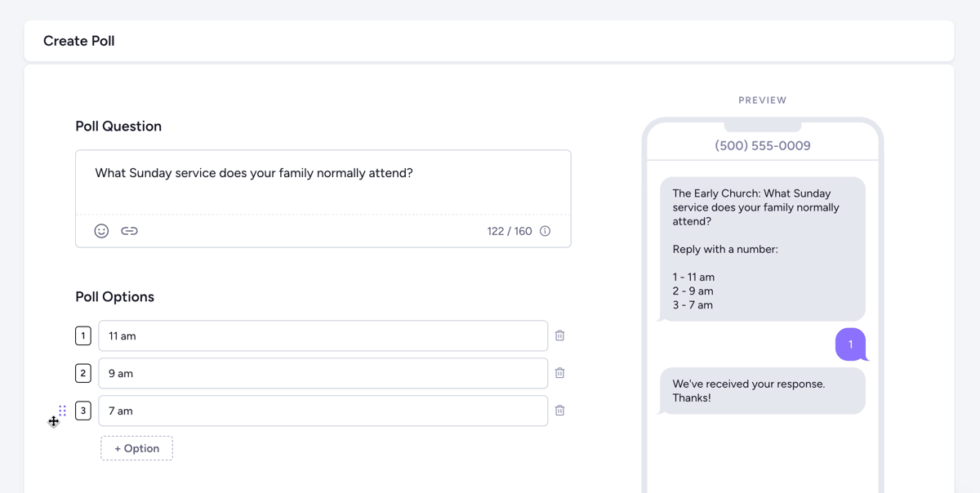Add a new poll option with + Option
The width and height of the screenshot is (980, 493).
click(x=136, y=447)
